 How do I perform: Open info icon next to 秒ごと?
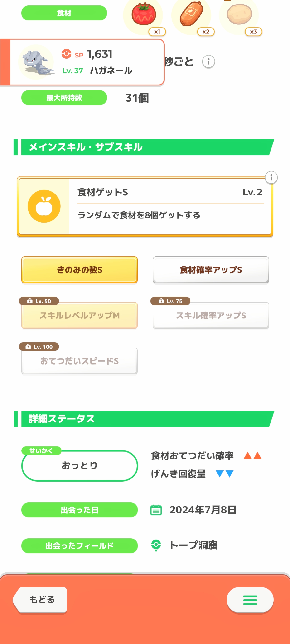pyautogui.click(x=208, y=62)
